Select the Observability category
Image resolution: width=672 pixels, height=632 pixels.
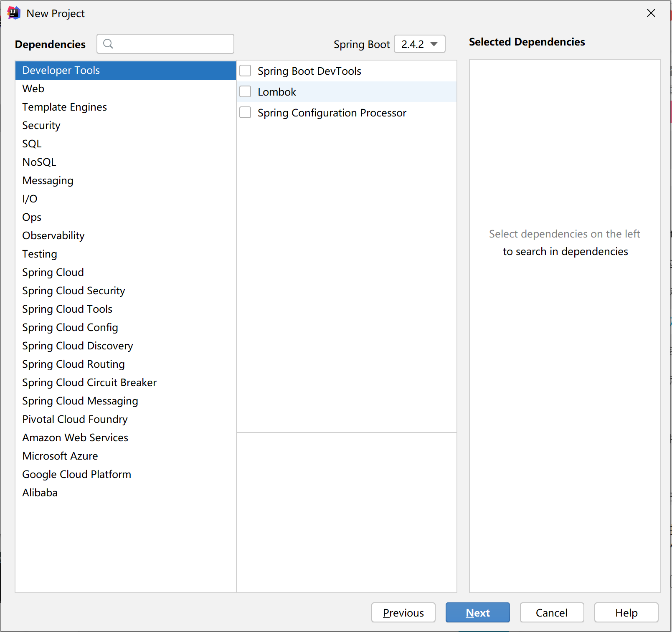(126, 235)
